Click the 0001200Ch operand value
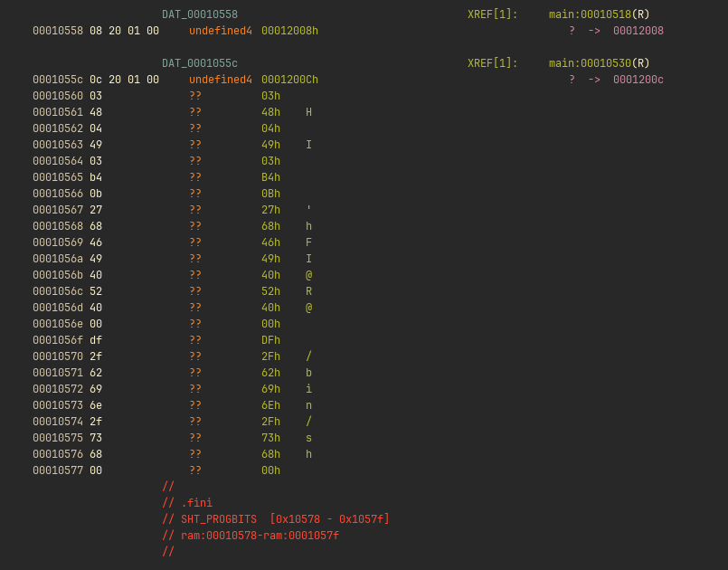The image size is (728, 570). pos(289,80)
